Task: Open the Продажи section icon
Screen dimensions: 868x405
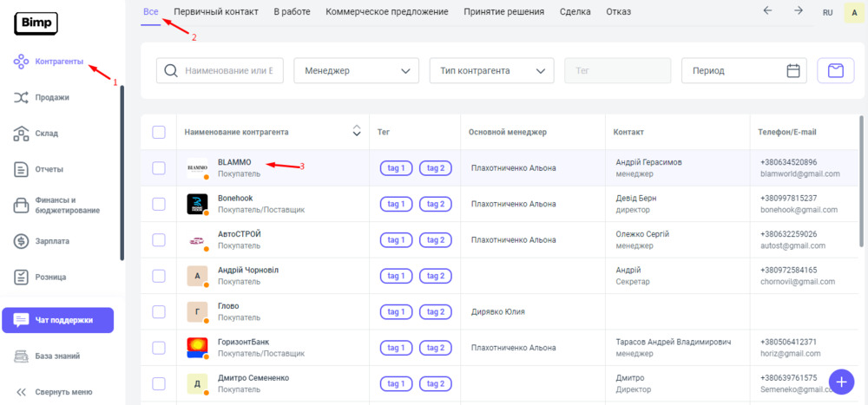Action: (x=22, y=98)
